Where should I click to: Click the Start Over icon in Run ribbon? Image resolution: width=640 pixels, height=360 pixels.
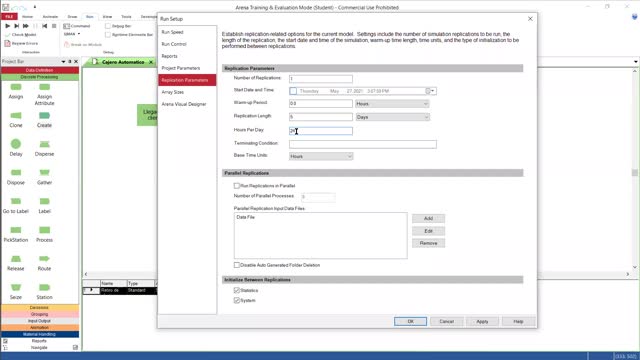(x=44, y=26)
